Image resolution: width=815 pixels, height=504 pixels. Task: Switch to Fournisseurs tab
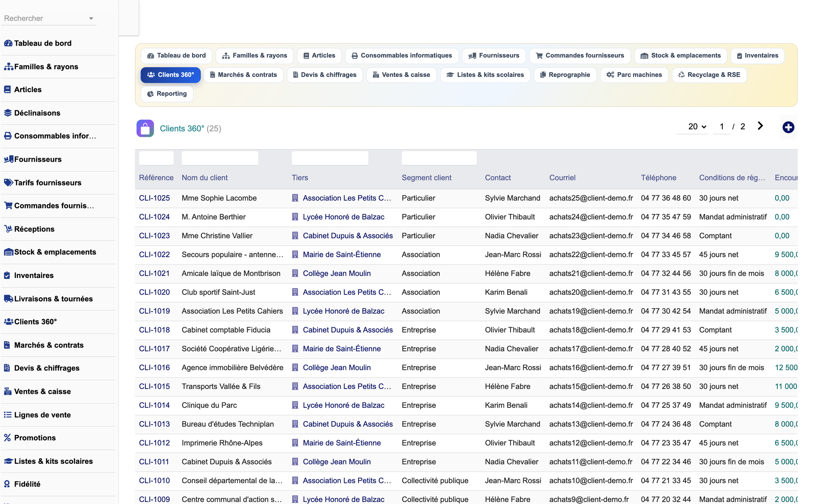click(x=494, y=56)
